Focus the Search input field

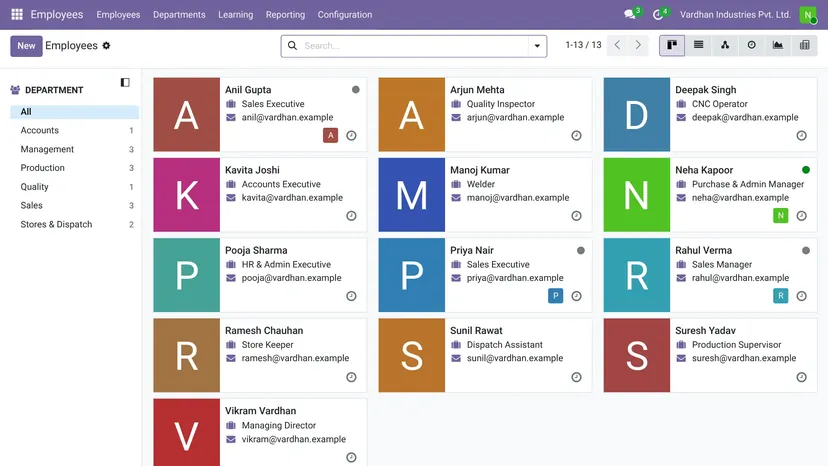tap(414, 46)
